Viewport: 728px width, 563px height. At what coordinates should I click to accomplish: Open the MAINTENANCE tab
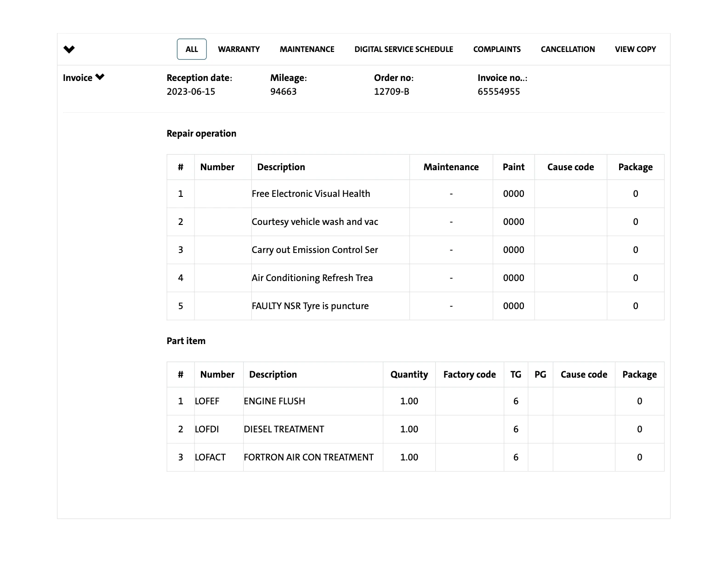[307, 49]
